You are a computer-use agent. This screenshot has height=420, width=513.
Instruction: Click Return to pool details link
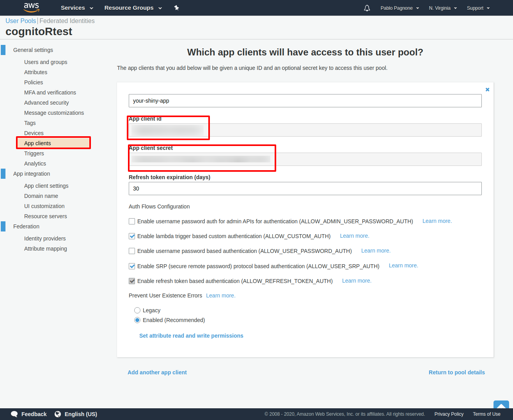pos(456,372)
